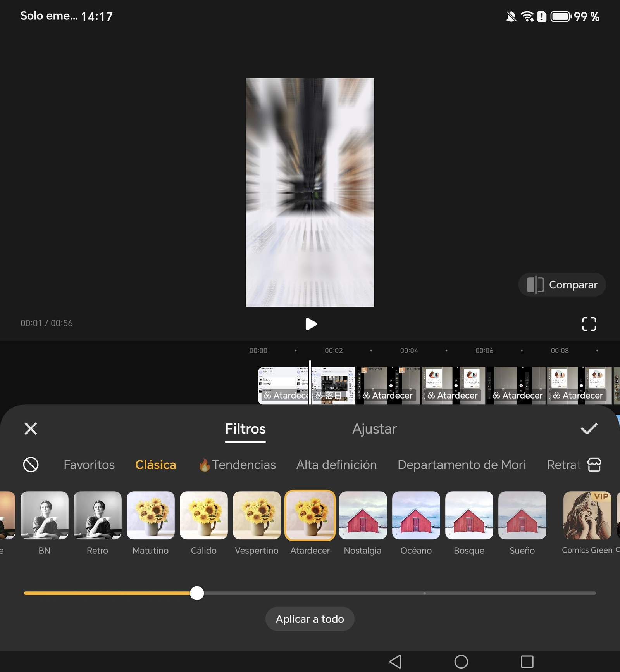Tap the Aplicar a todo button
This screenshot has height=672, width=620.
310,619
